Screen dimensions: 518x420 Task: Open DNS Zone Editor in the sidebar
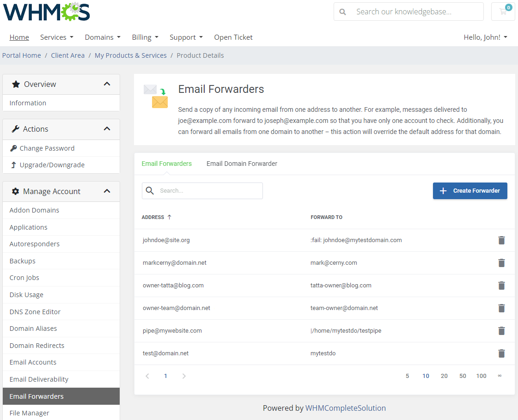click(61, 312)
